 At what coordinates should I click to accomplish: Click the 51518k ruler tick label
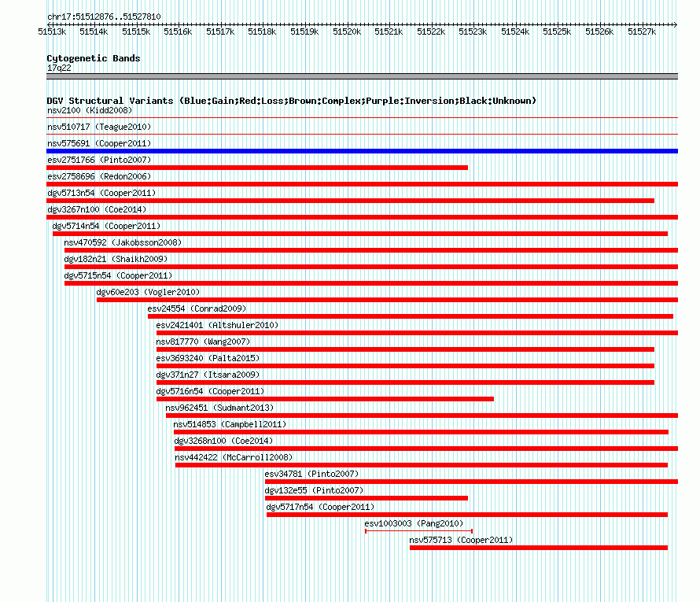point(262,31)
